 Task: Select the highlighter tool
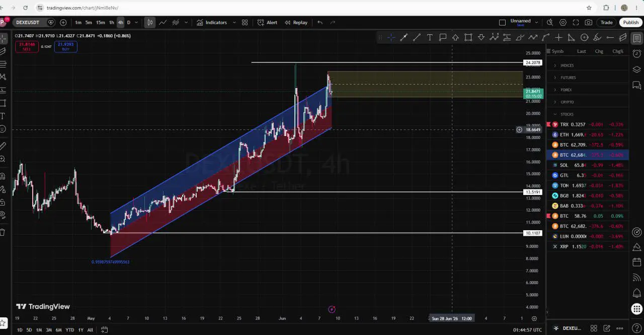[x=597, y=37]
